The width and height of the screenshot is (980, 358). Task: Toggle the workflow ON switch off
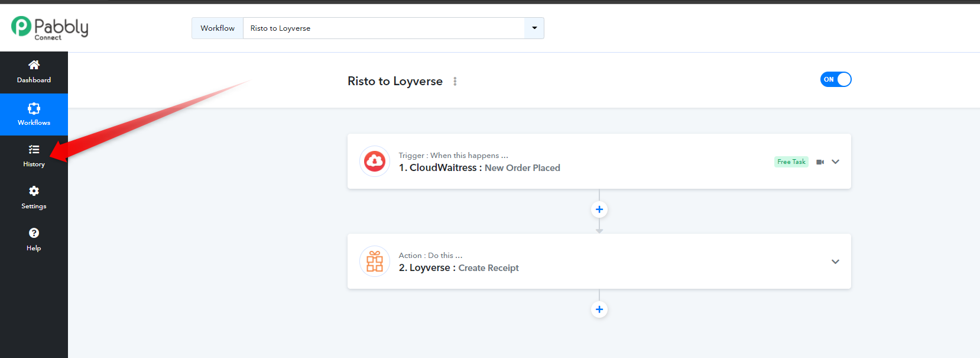[x=836, y=79]
